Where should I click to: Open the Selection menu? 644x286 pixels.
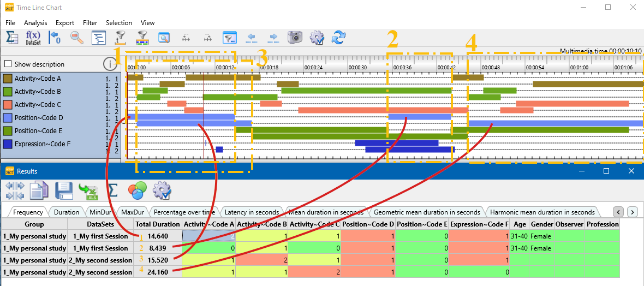[x=118, y=23]
